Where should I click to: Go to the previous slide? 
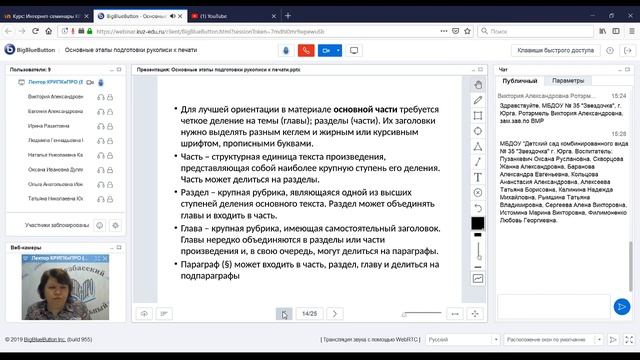click(284, 313)
